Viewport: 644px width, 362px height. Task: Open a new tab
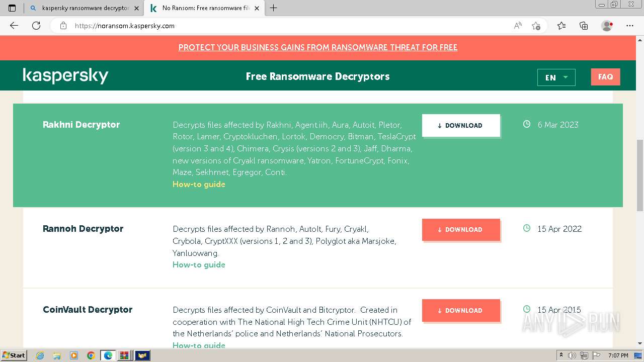[274, 8]
